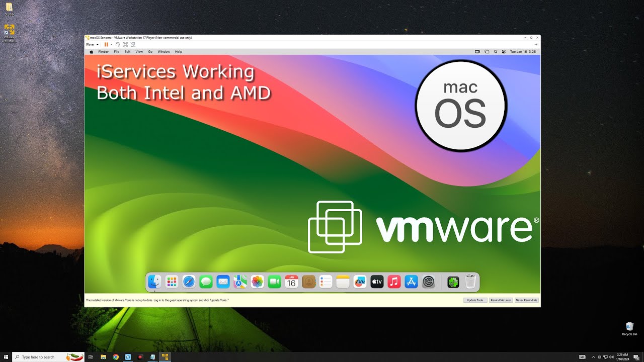644x362 pixels.
Task: Open System Settings from the dock
Action: 428,282
